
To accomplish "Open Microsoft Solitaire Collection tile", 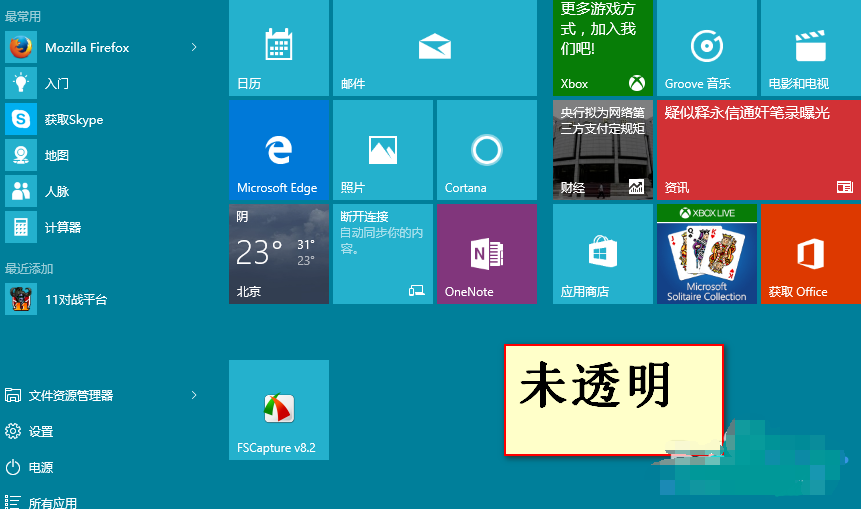I will pos(706,254).
